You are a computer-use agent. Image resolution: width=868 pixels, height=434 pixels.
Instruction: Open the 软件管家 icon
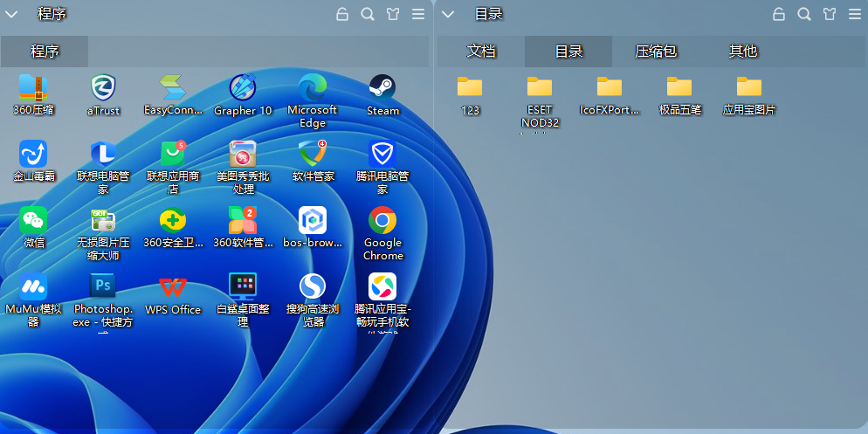coord(313,154)
